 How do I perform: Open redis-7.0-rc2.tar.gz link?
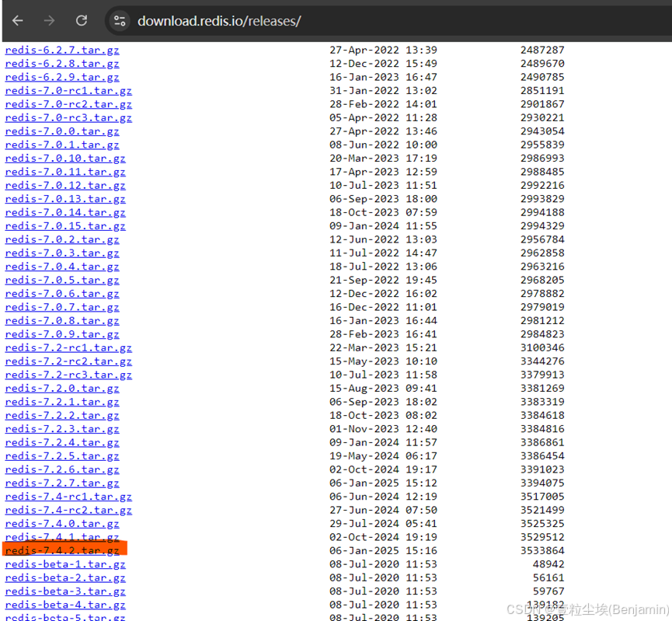click(x=68, y=104)
